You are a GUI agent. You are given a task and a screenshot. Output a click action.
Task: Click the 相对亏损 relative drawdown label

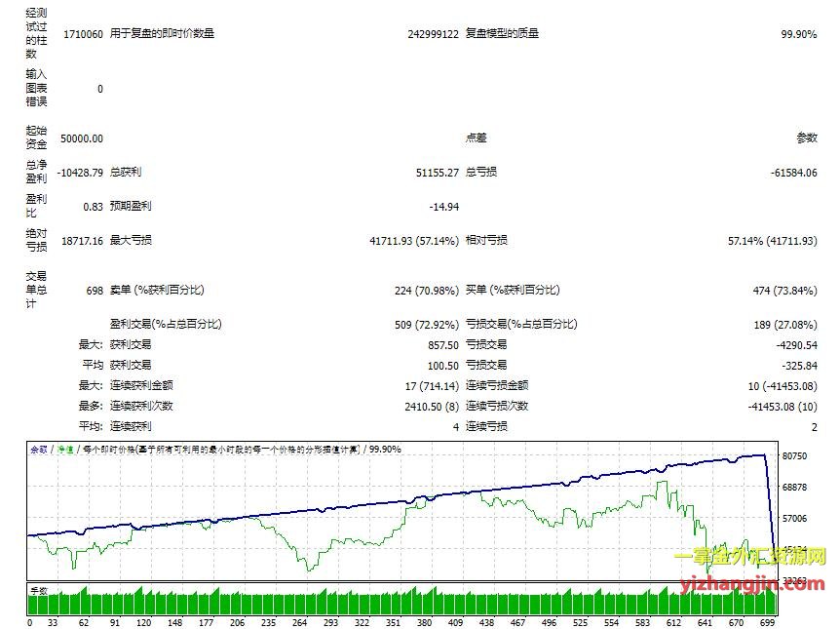coord(486,240)
